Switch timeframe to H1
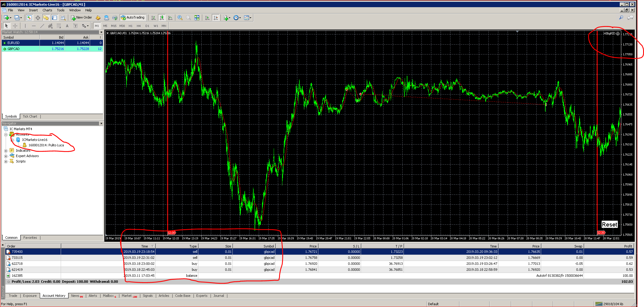The image size is (644, 307). (x=130, y=26)
